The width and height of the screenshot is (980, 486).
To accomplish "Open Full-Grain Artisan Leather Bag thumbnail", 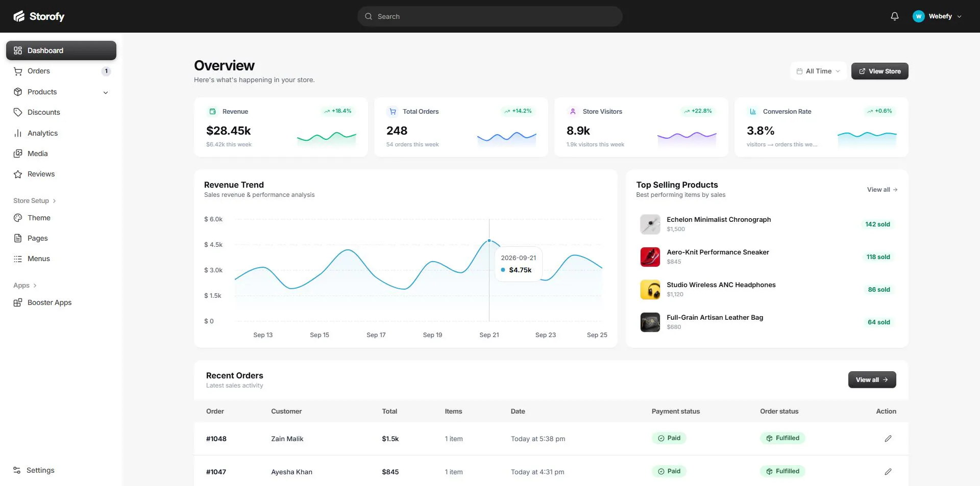I will tap(650, 322).
